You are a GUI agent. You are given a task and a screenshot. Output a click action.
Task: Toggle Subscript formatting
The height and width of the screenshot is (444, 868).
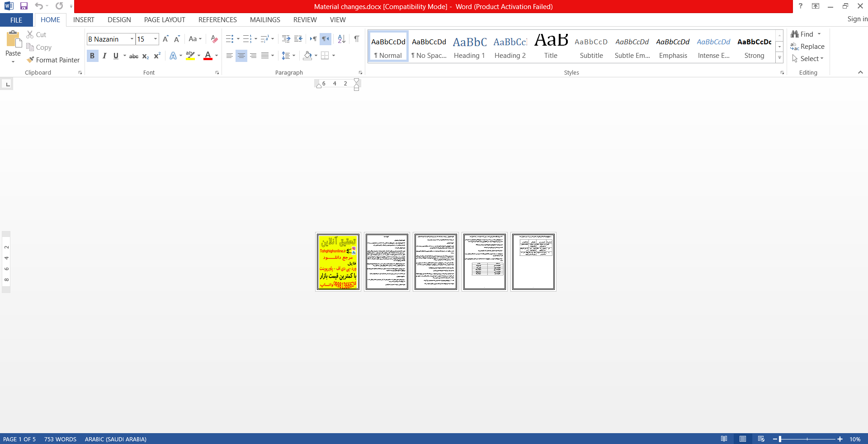[146, 56]
